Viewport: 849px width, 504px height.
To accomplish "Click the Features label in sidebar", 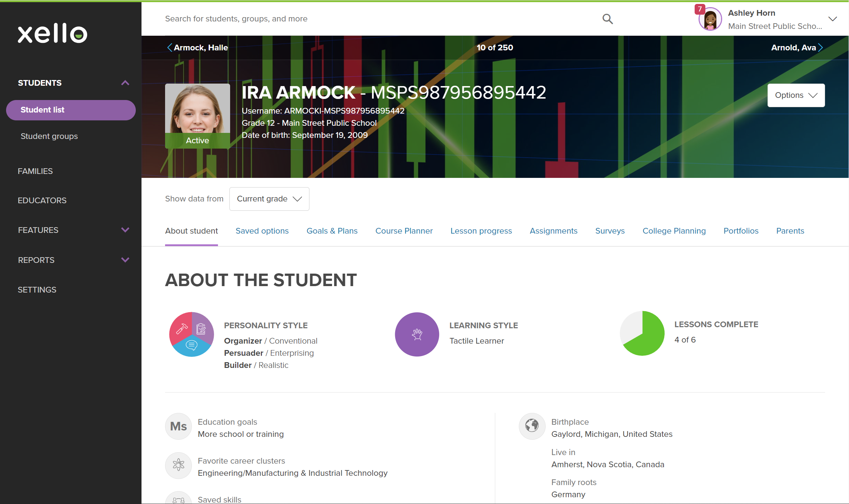I will (38, 230).
